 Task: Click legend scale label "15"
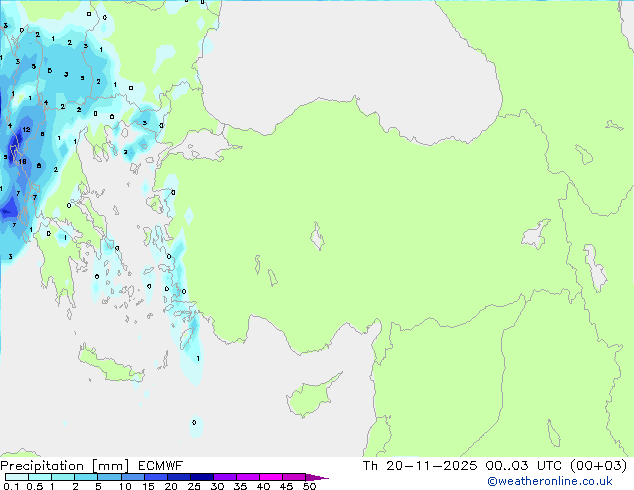(148, 486)
